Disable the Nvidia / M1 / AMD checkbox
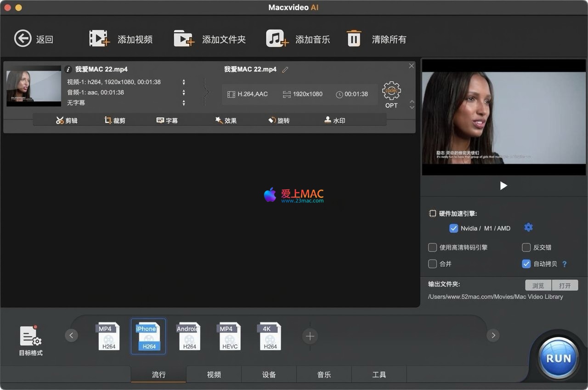The image size is (588, 390). [x=453, y=228]
